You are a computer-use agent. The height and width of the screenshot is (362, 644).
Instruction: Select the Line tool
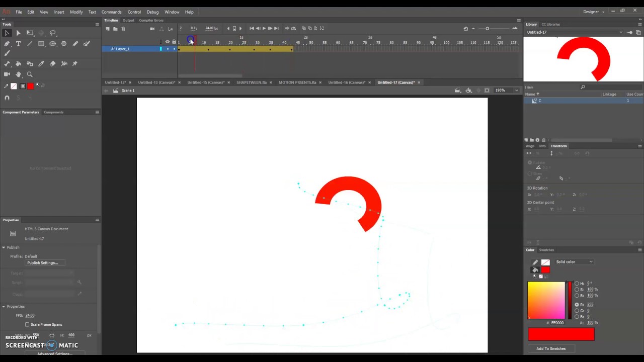(30, 44)
